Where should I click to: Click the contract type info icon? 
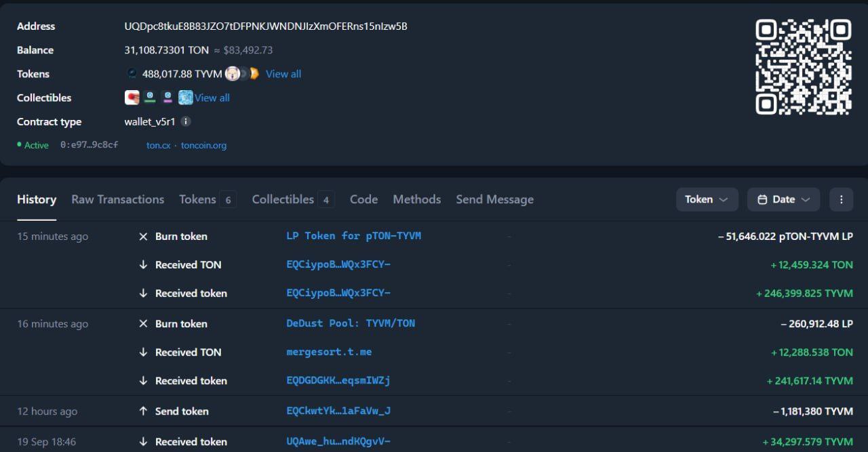[186, 122]
